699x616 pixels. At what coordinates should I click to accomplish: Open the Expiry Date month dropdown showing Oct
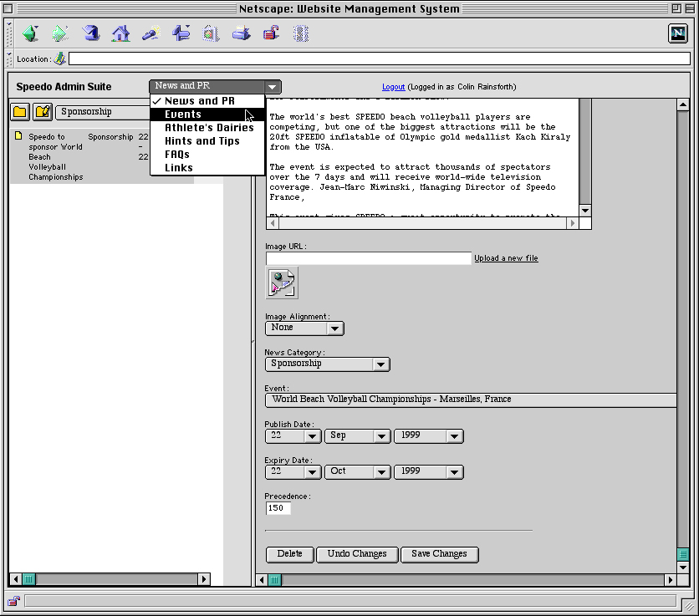tap(357, 471)
